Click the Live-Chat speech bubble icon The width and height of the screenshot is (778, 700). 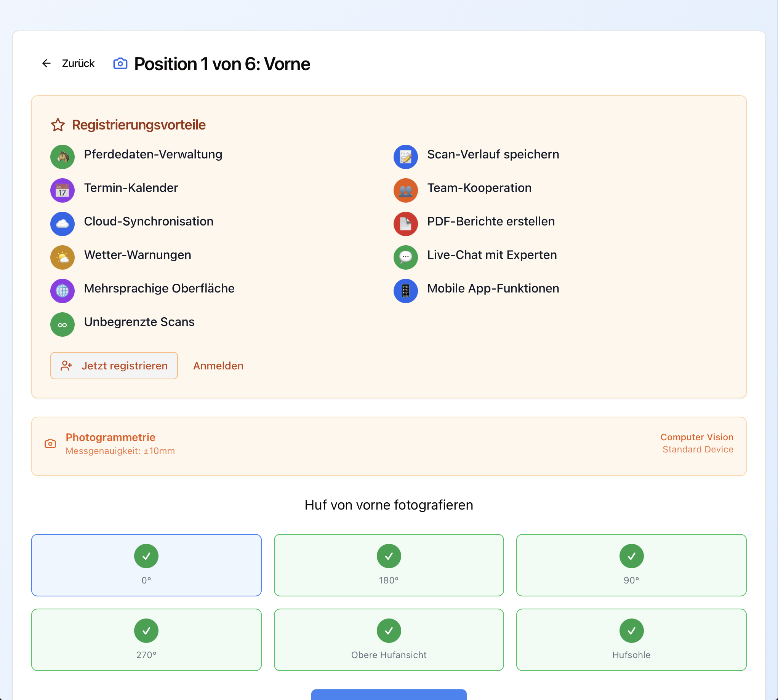(405, 257)
